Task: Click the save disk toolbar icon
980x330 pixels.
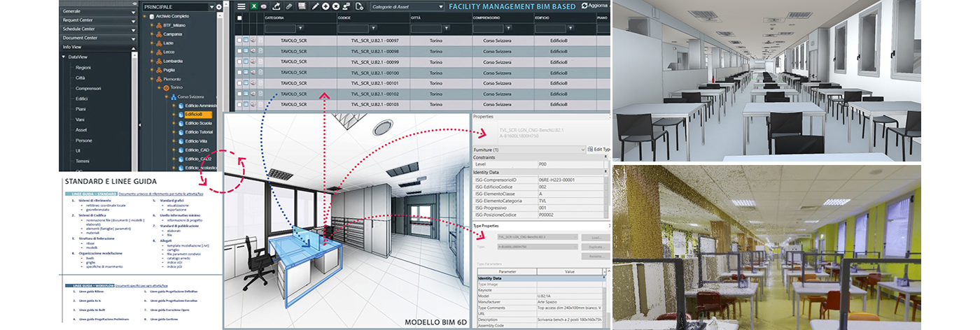Action: [302, 6]
